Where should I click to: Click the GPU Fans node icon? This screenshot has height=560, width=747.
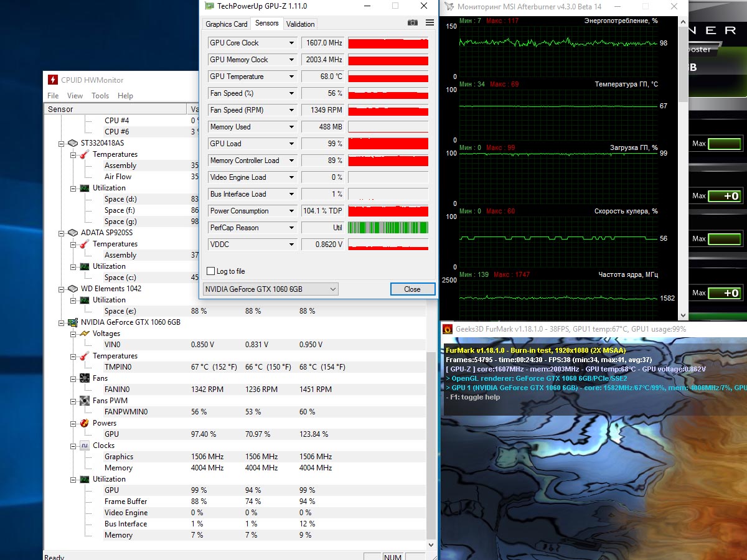85,378
